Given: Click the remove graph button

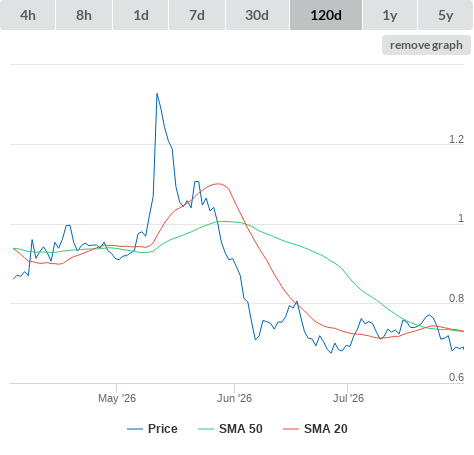Looking at the screenshot, I should [426, 45].
